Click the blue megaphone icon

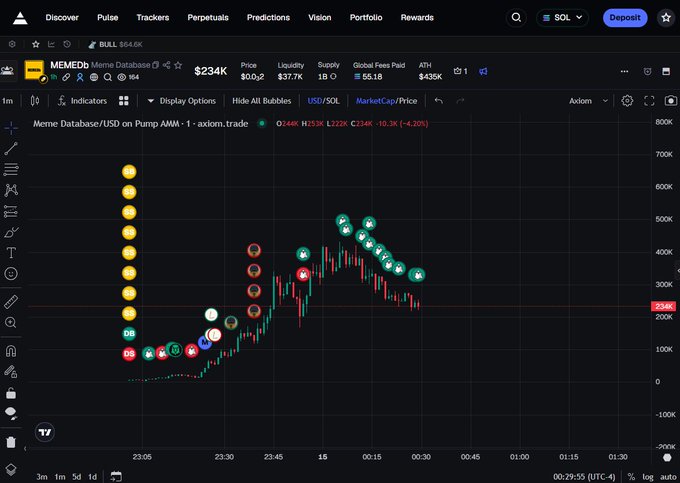point(483,72)
